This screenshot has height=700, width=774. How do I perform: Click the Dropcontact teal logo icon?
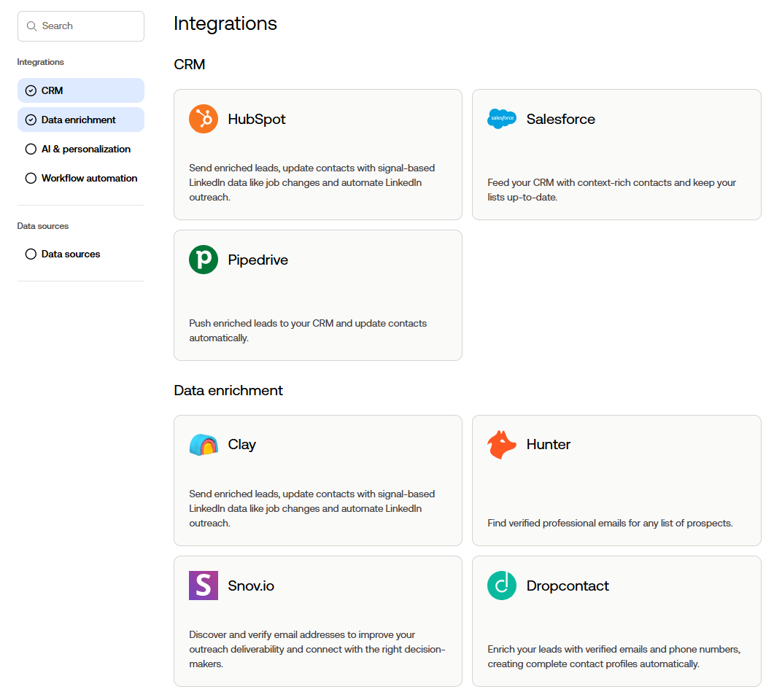coord(501,586)
